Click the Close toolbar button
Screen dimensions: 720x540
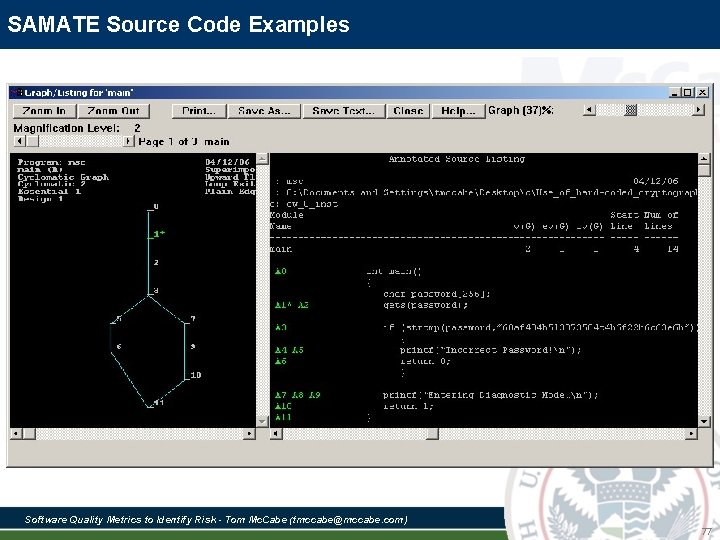click(408, 111)
